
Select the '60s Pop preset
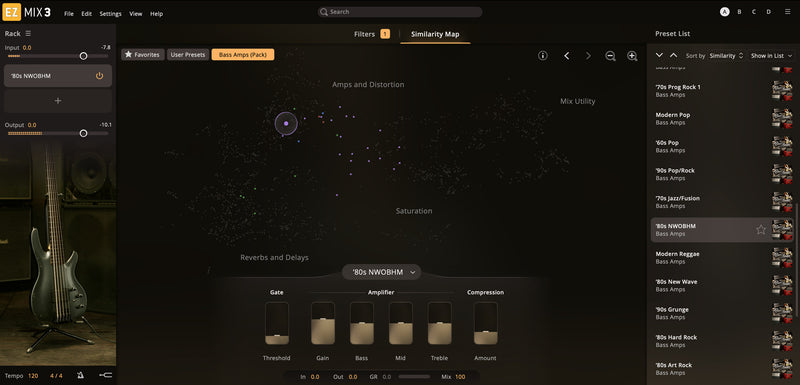721,146
